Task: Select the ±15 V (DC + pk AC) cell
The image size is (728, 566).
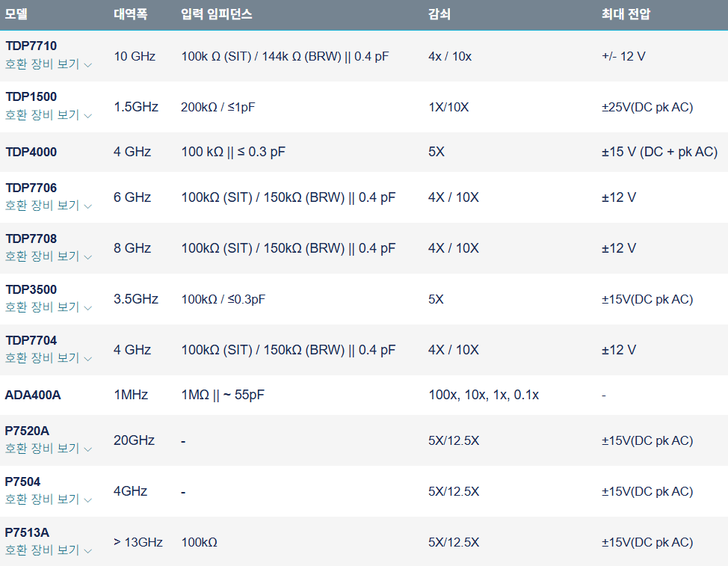Action: coord(660,152)
